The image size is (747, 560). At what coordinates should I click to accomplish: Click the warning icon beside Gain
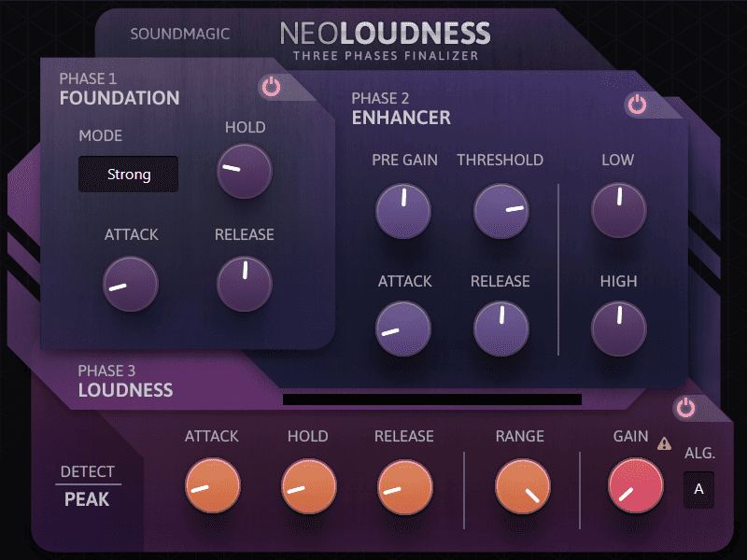click(664, 444)
